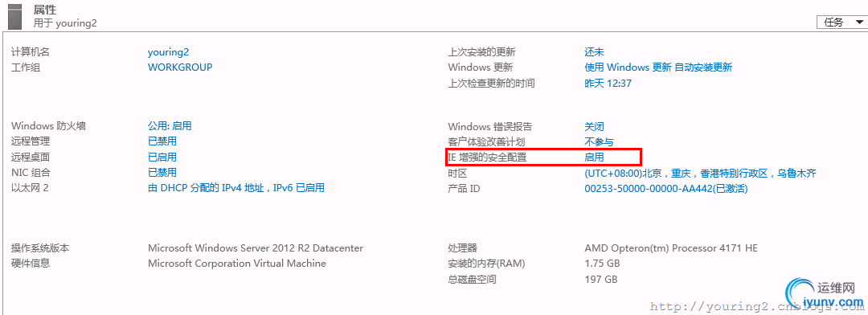Click the server properties icon beside 属性
This screenshot has height=315, width=868.
coord(15,15)
